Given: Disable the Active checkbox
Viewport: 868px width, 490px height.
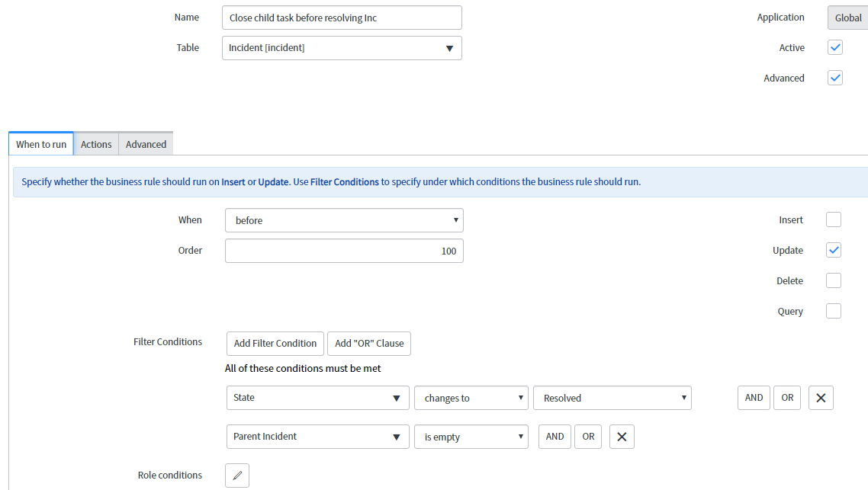Looking at the screenshot, I should point(834,47).
